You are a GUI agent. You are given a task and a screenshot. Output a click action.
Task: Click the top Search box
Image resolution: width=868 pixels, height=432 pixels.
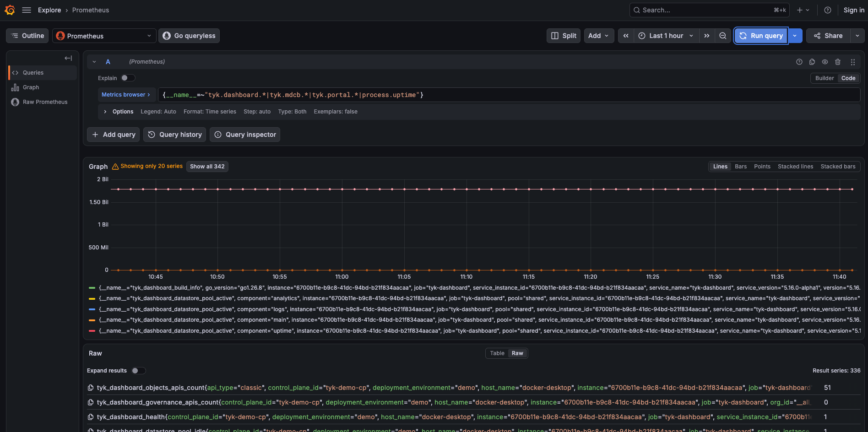tap(709, 10)
